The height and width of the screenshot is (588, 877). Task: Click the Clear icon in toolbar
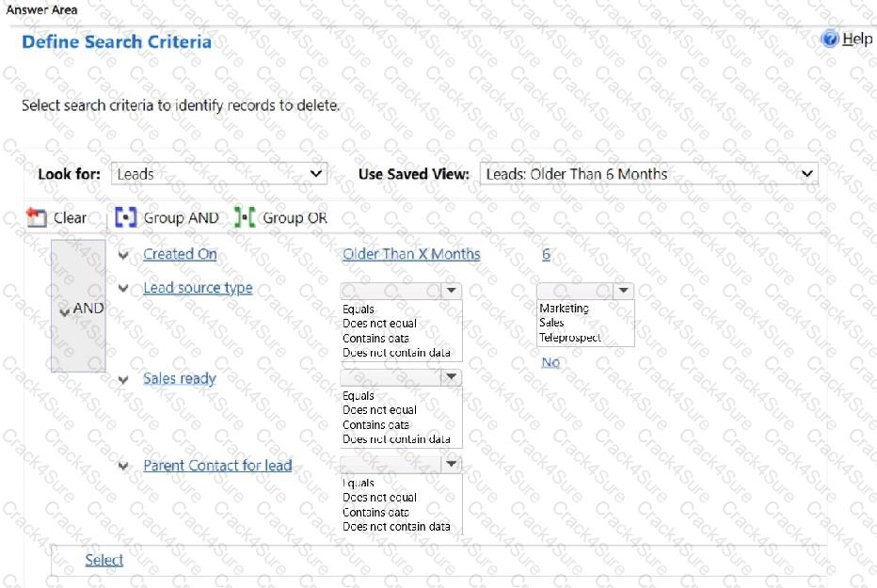(x=37, y=218)
